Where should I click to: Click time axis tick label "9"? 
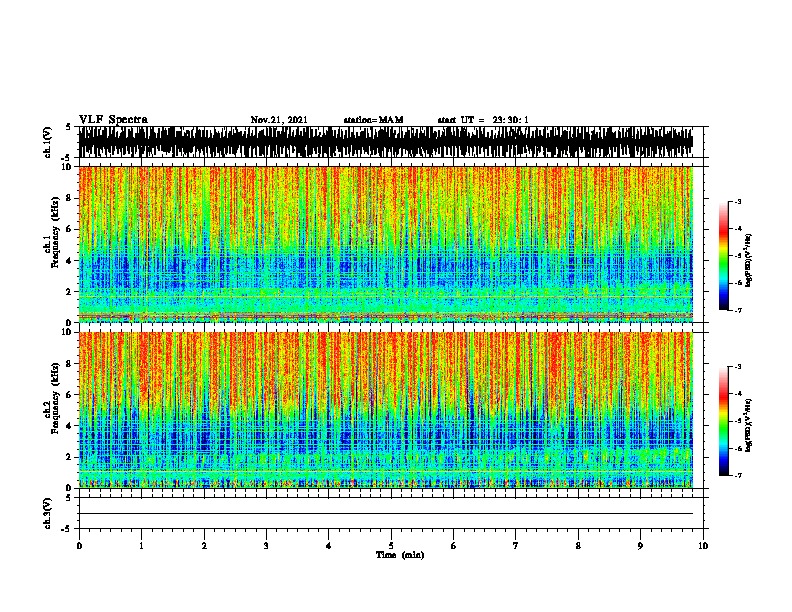(640, 545)
